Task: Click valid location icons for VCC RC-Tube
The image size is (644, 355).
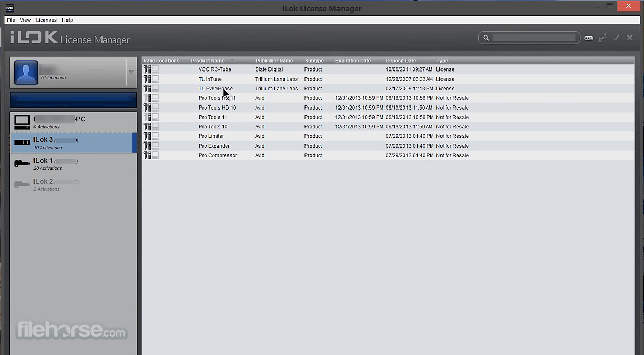Action: (151, 69)
